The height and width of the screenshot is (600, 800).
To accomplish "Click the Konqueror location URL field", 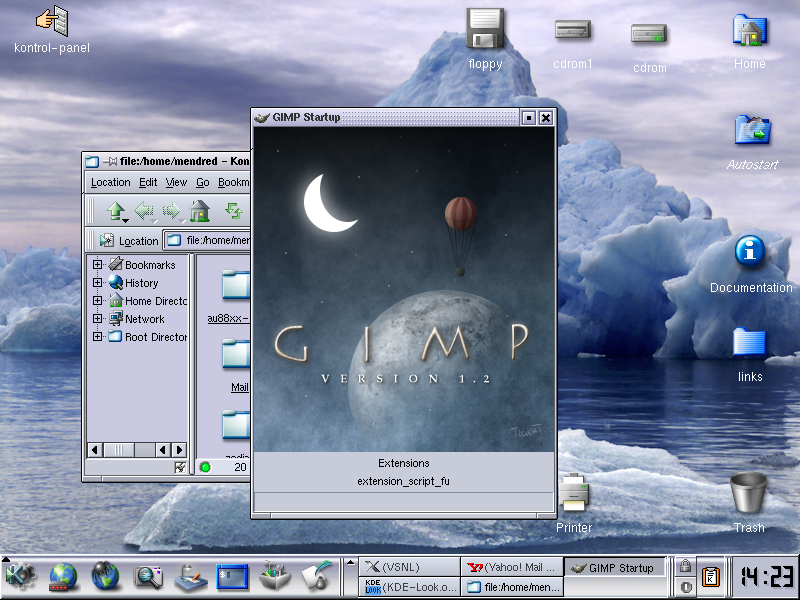I will coord(207,240).
